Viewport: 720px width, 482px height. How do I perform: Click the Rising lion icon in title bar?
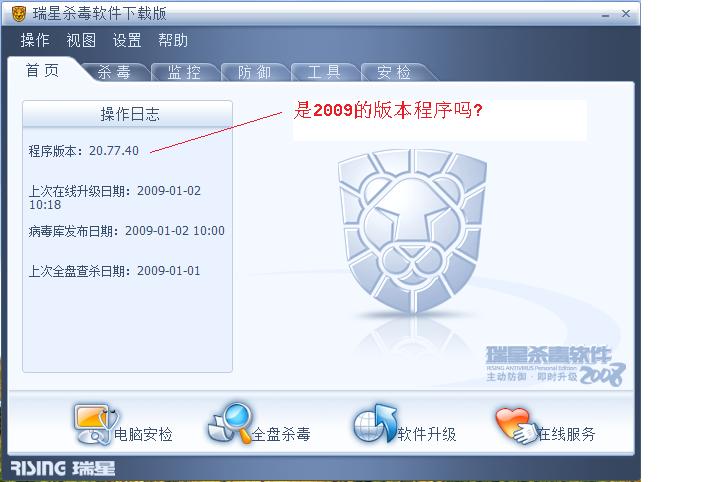point(18,14)
